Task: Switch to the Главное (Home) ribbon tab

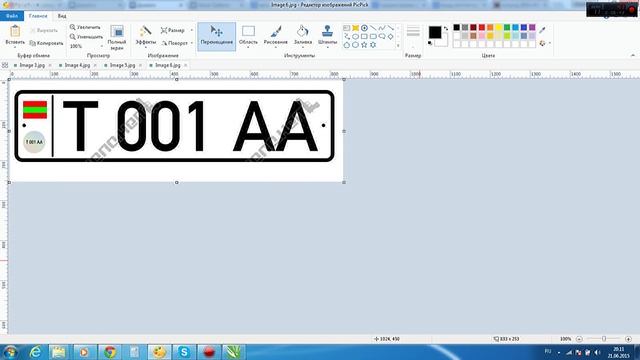Action: 38,16
